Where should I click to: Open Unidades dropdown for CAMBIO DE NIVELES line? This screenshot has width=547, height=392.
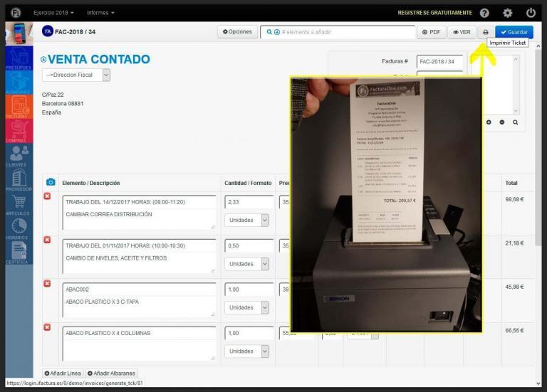click(x=246, y=264)
